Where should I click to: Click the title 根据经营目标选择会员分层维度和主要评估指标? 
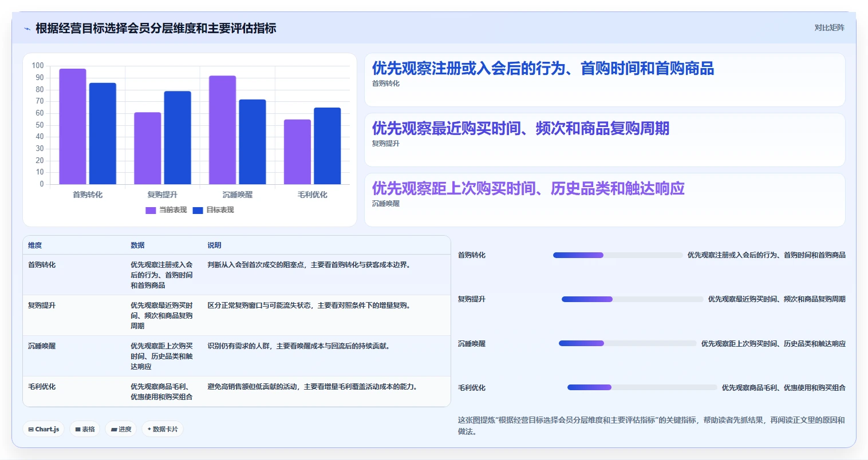tap(156, 28)
